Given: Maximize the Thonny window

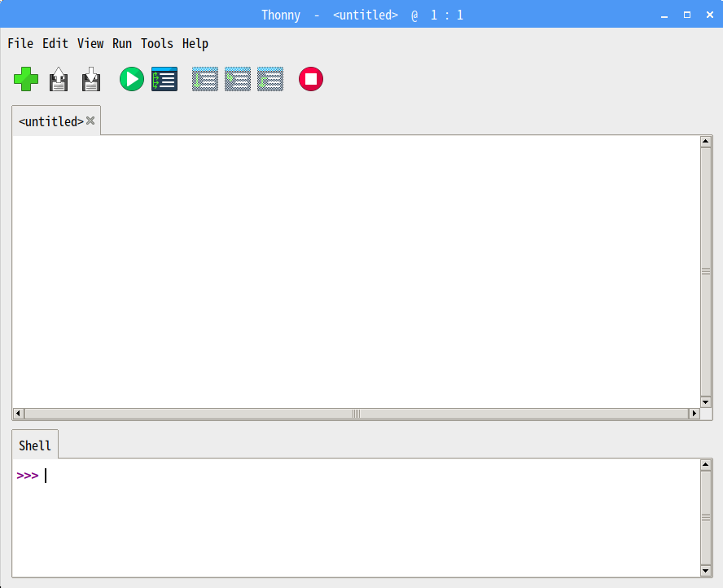Looking at the screenshot, I should coord(687,15).
